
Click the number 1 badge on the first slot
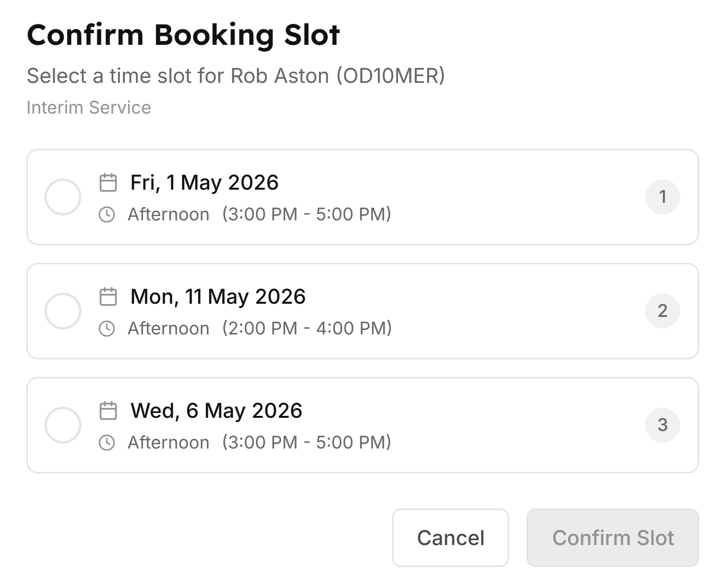coord(663,196)
